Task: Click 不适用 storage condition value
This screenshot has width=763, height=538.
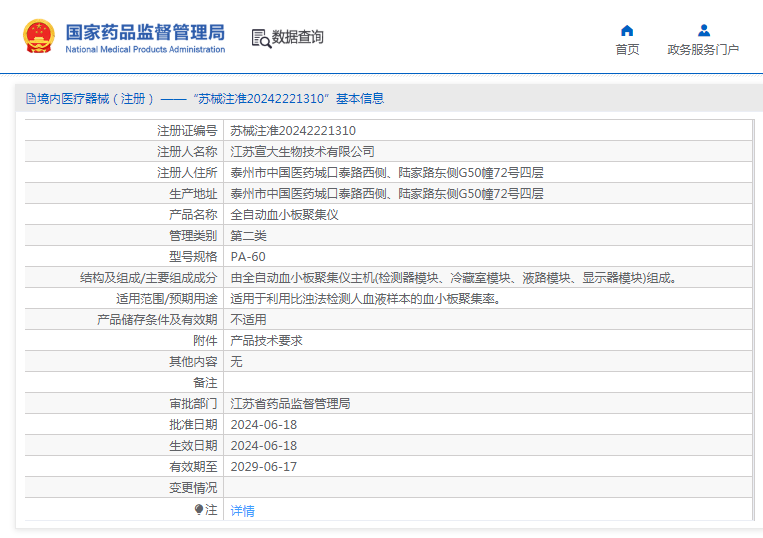Action: coord(248,320)
